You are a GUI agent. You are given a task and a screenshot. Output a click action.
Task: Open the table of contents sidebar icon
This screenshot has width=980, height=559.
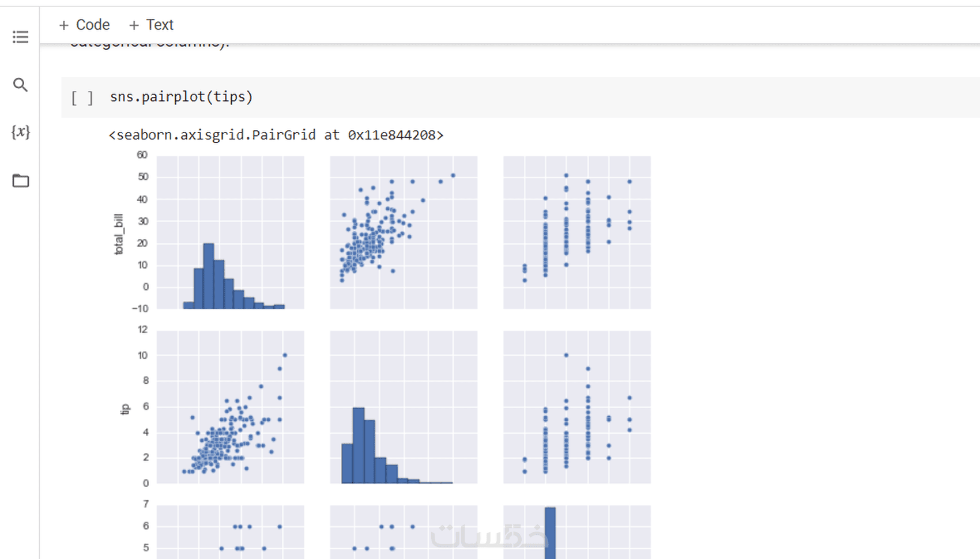[20, 37]
